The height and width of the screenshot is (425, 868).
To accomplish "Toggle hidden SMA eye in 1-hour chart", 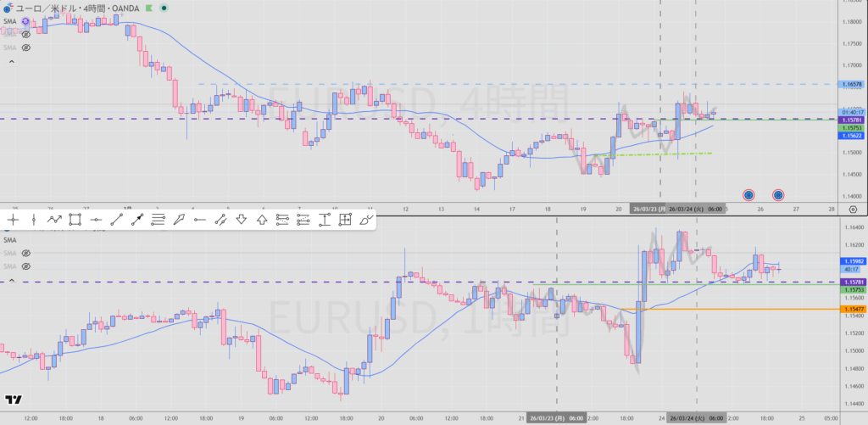I will (26, 254).
